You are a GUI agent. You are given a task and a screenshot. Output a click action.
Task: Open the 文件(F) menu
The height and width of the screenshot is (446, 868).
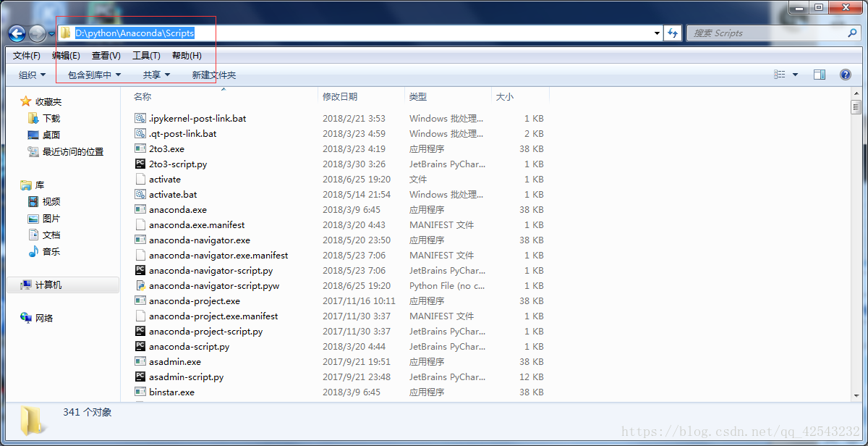pos(27,56)
